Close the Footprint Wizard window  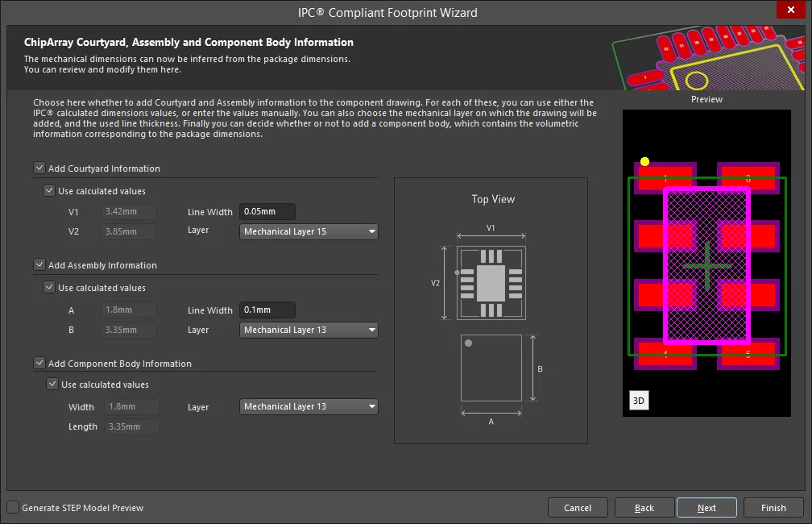point(791,10)
